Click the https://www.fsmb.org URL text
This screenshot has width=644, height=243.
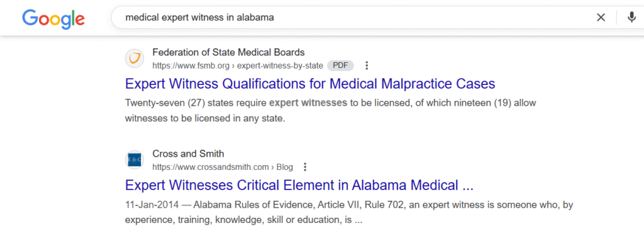tap(191, 65)
